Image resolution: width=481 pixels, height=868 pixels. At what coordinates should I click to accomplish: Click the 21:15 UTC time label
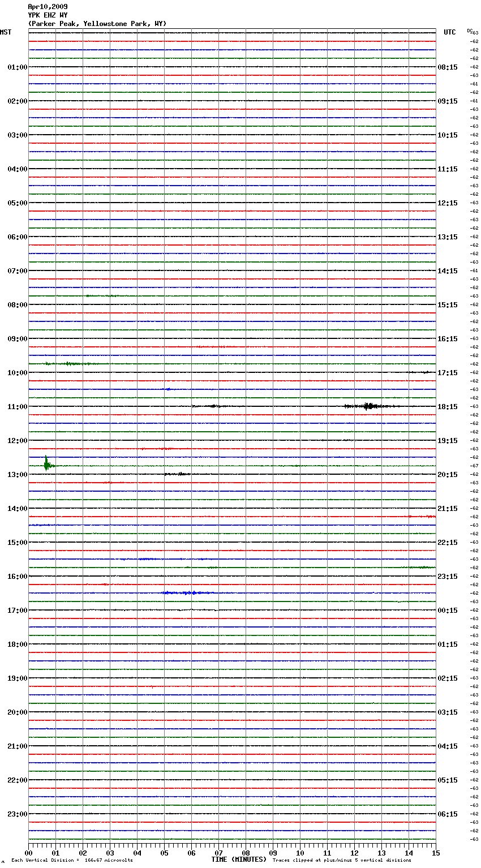coord(448,509)
